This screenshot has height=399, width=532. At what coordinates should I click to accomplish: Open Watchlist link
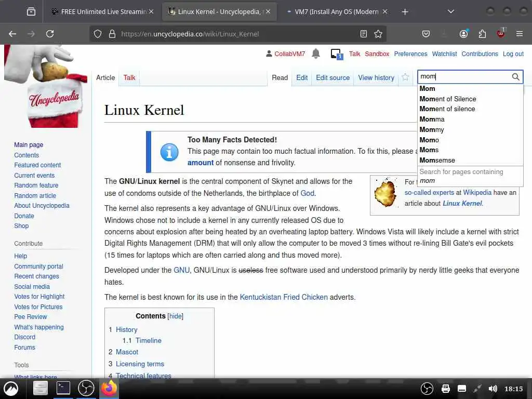click(444, 54)
